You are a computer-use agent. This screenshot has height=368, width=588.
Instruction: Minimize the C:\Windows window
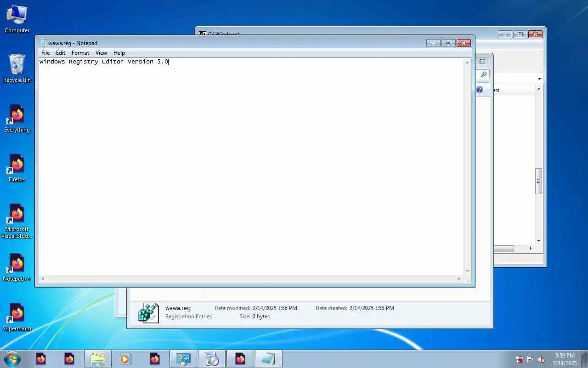click(x=505, y=34)
